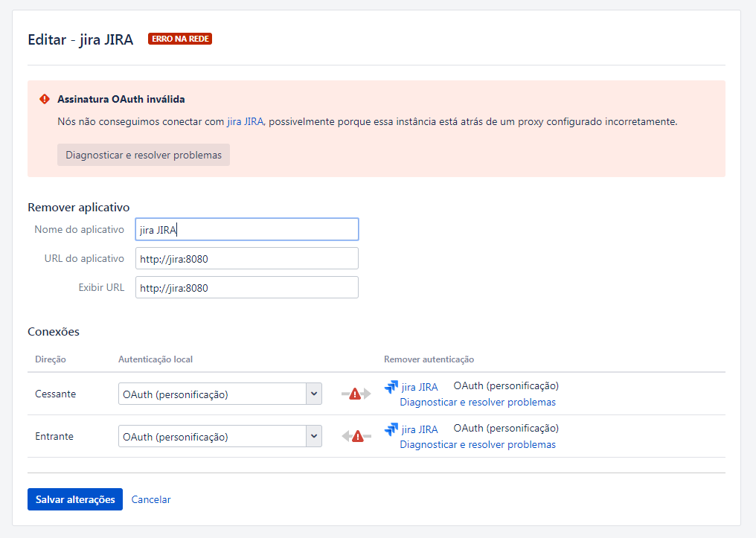Focus the URL do aplicativo field

point(247,258)
